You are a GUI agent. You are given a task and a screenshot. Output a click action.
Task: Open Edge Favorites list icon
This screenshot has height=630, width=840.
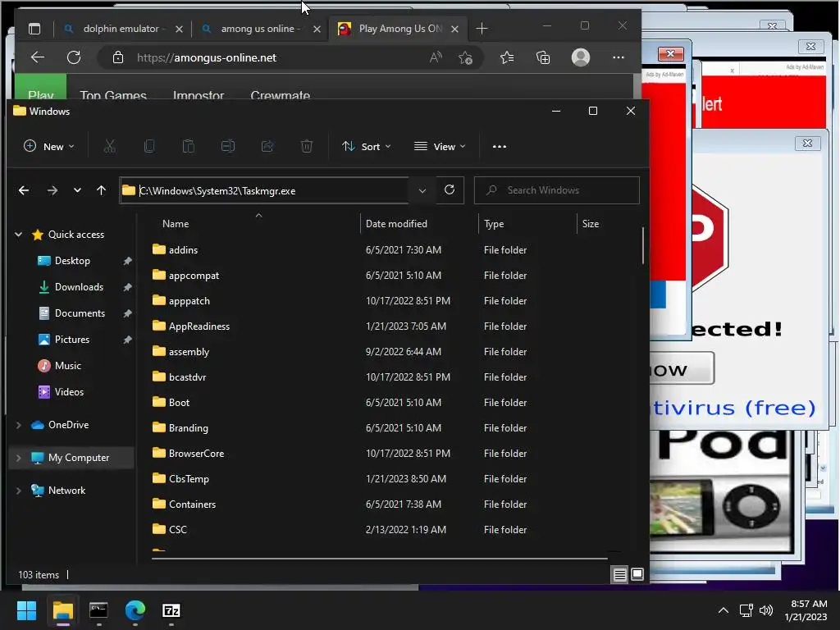tap(507, 57)
